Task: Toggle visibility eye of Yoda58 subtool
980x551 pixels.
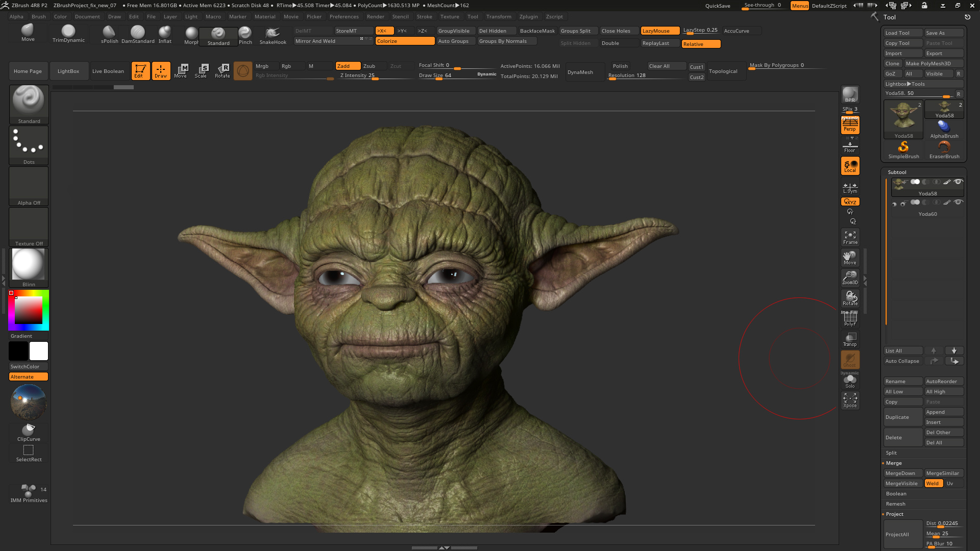Action: click(959, 182)
